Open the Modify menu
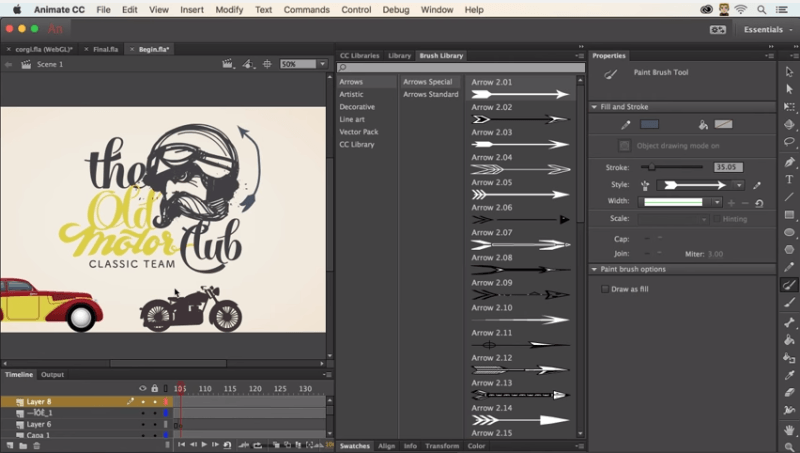 click(x=229, y=9)
